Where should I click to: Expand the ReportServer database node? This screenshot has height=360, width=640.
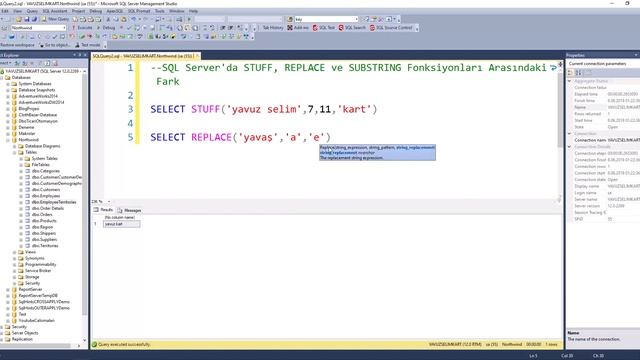(x=8, y=289)
